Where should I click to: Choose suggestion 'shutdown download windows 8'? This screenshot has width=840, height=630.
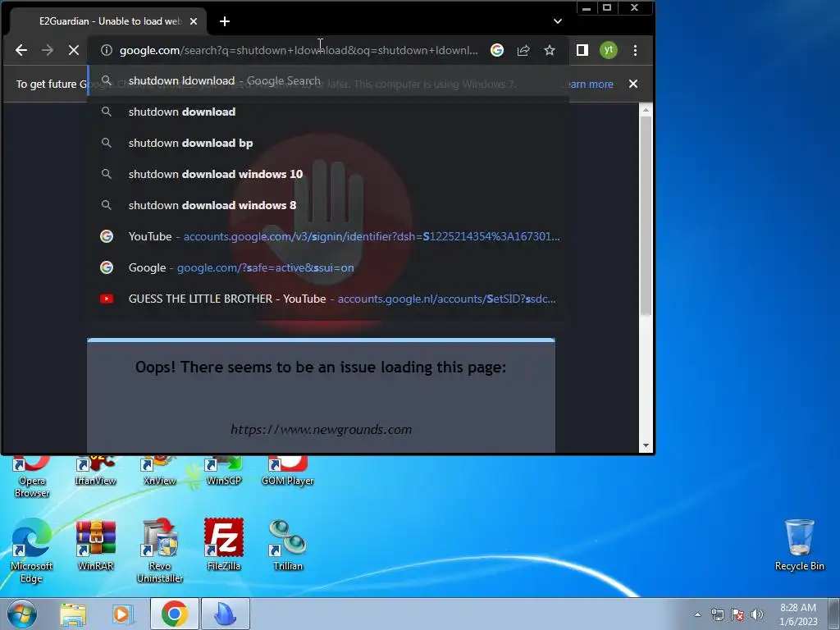point(328,205)
